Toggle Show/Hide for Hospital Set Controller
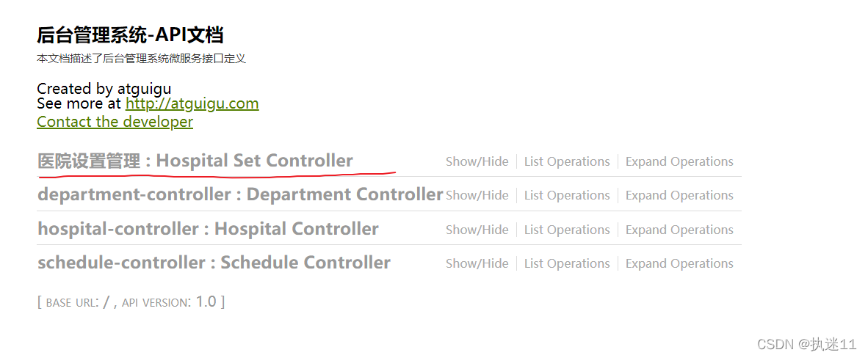The image size is (868, 358). click(477, 161)
